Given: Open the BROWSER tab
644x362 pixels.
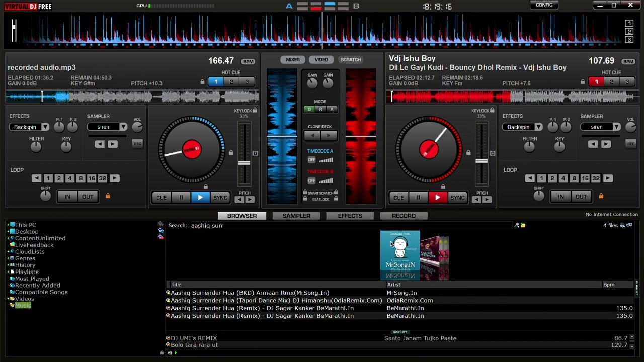Looking at the screenshot, I should (242, 216).
